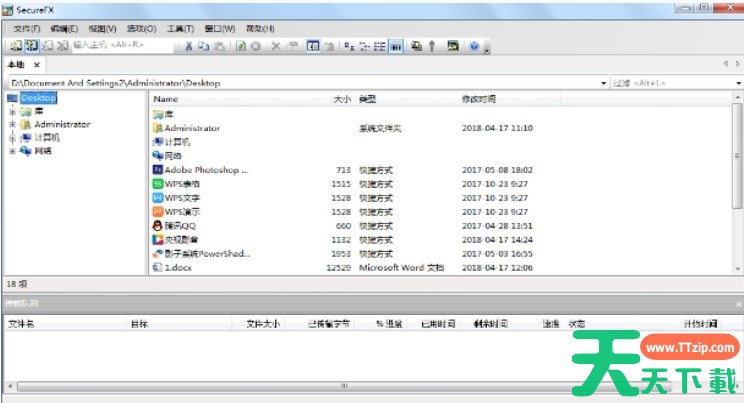Click the Connect icon in the toolbar
Image resolution: width=744 pixels, height=403 pixels.
15,46
